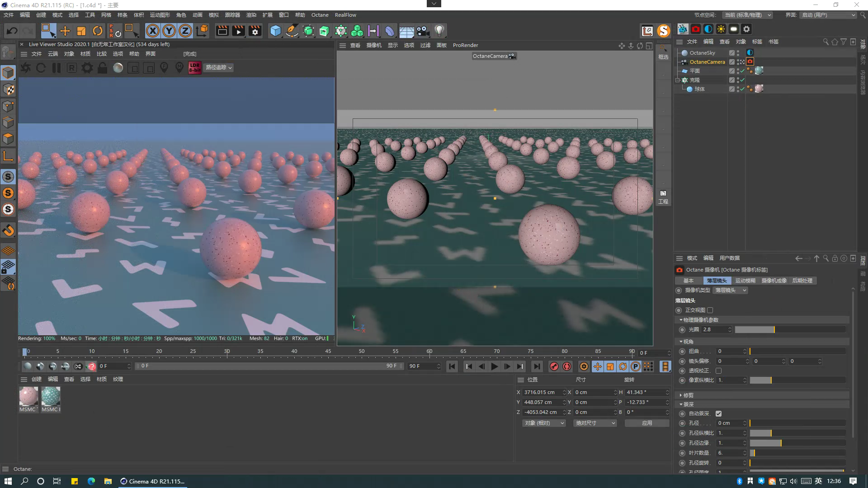This screenshot has height=488, width=868.
Task: Open the Octane menu in main menu bar
Action: pyautogui.click(x=320, y=15)
